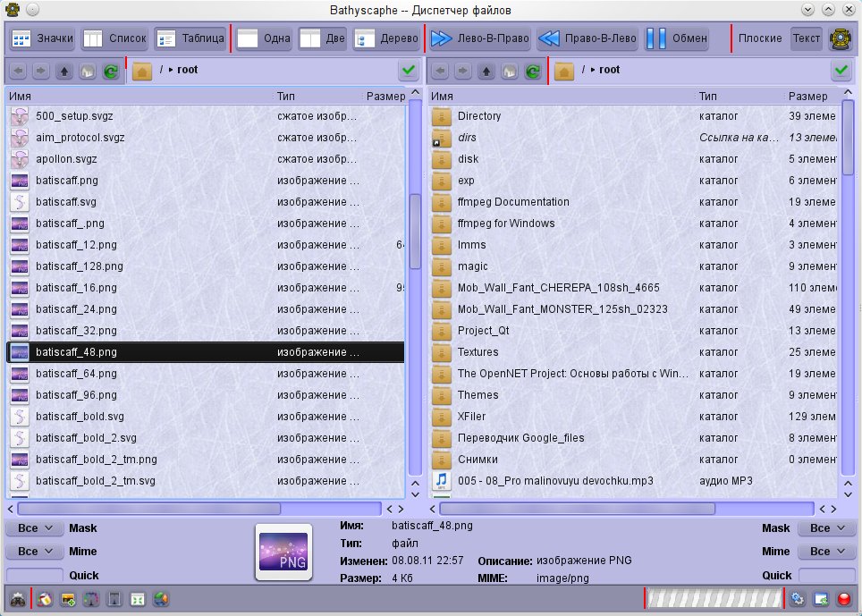
Task: Switch to Таблица table view
Action: click(x=190, y=38)
